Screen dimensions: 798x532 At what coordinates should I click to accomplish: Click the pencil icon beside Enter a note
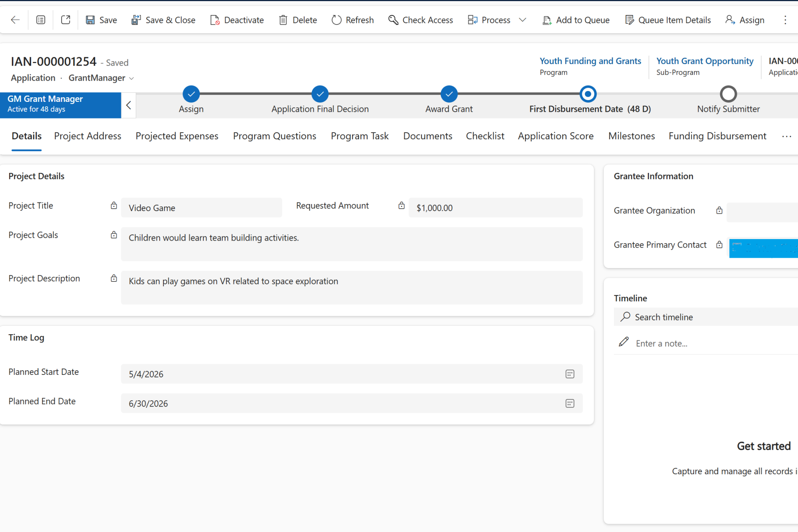624,342
